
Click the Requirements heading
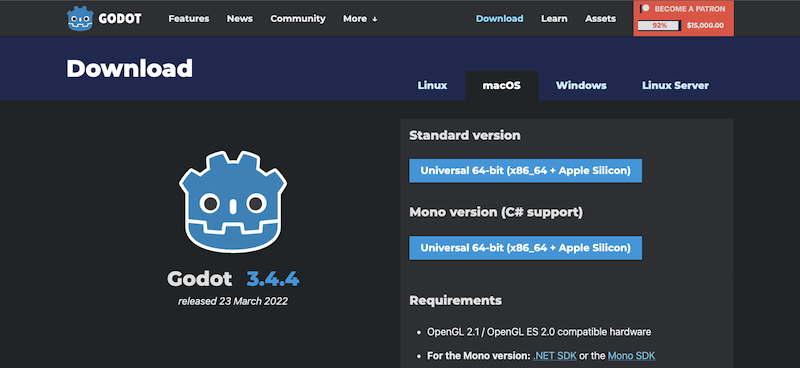[456, 300]
